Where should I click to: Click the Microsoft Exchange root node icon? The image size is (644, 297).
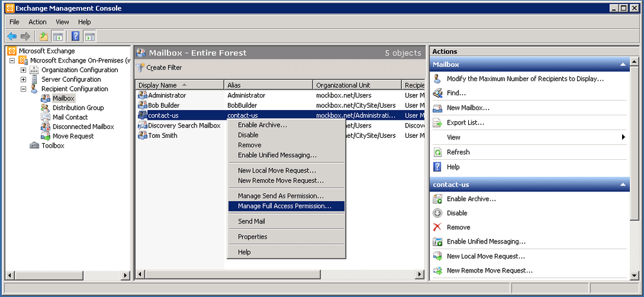click(12, 51)
